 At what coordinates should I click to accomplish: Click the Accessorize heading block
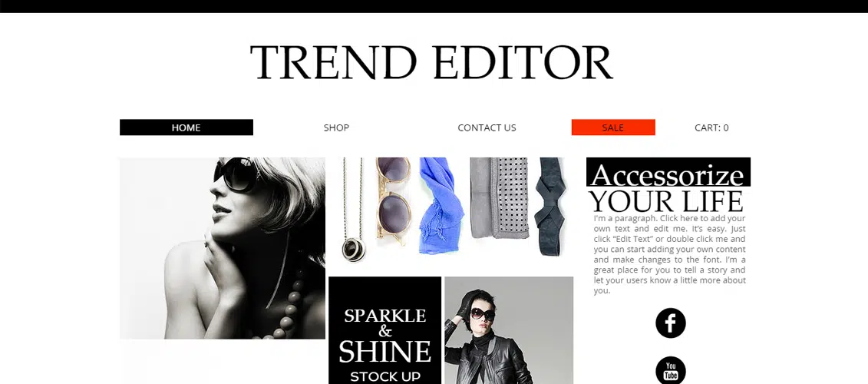pyautogui.click(x=668, y=172)
